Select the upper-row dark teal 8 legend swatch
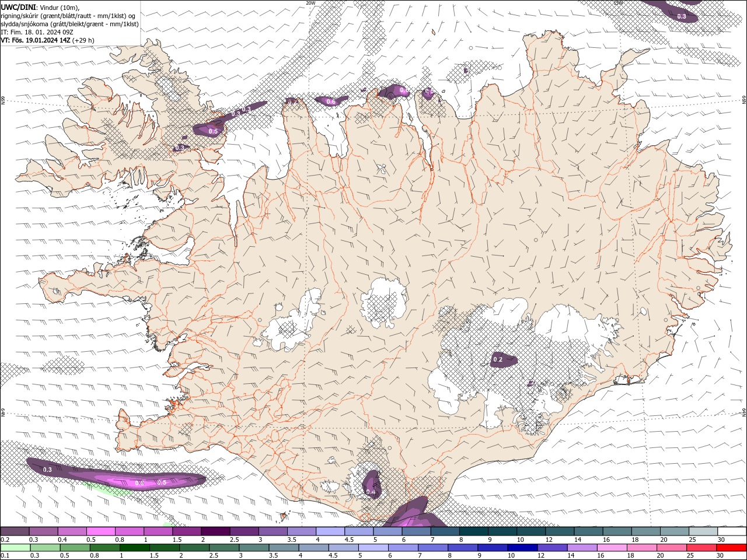This screenshot has height=560, width=747. [x=474, y=531]
